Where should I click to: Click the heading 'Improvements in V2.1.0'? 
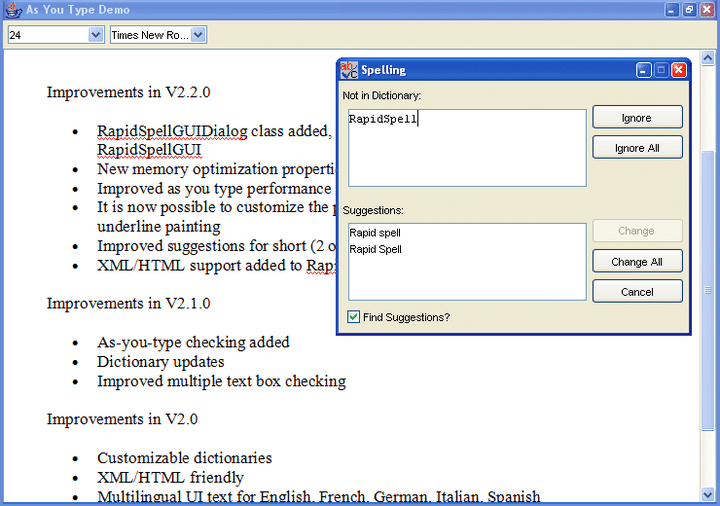129,304
